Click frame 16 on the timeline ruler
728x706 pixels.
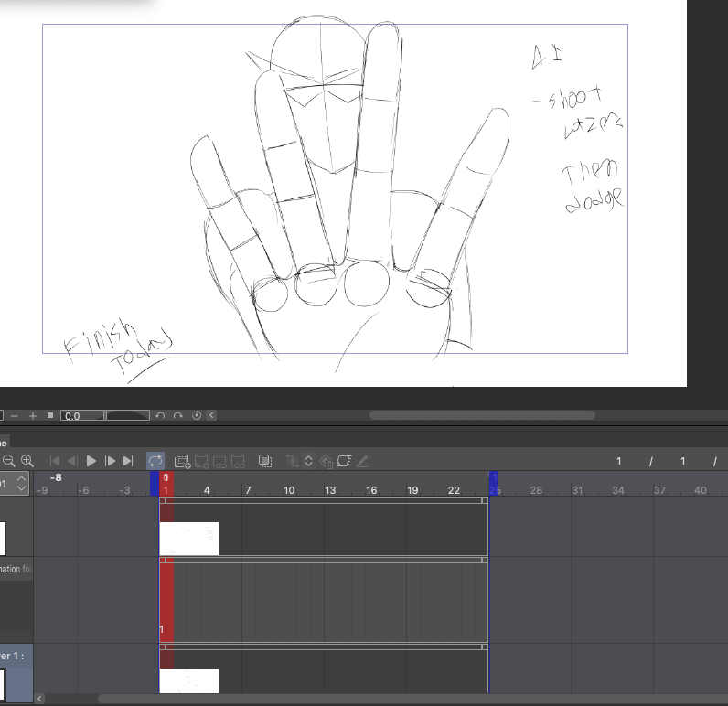(x=371, y=490)
